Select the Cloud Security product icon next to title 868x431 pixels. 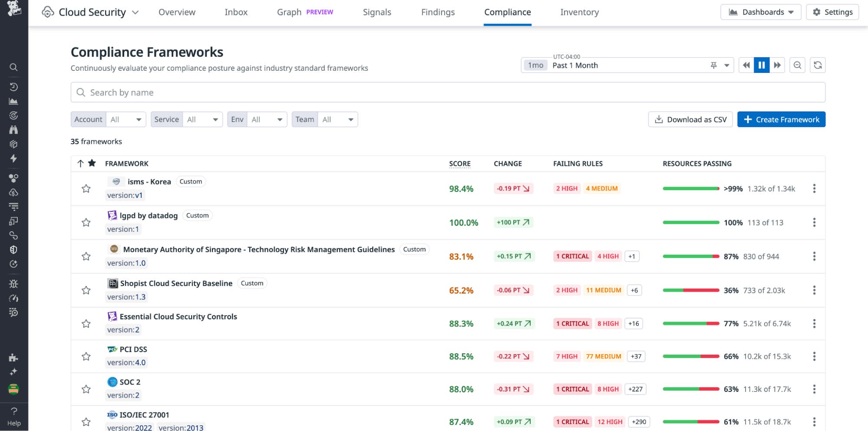[48, 12]
